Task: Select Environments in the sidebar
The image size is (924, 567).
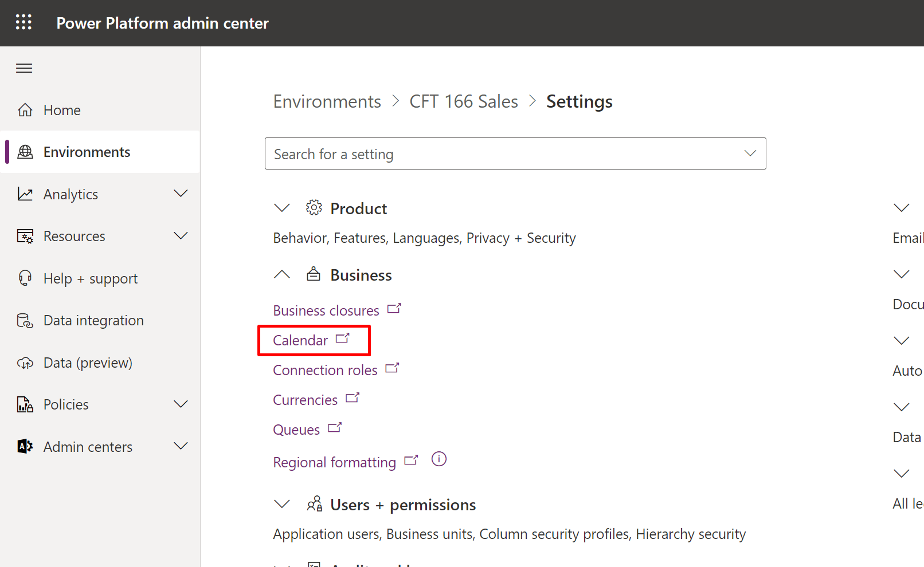Action: tap(100, 152)
